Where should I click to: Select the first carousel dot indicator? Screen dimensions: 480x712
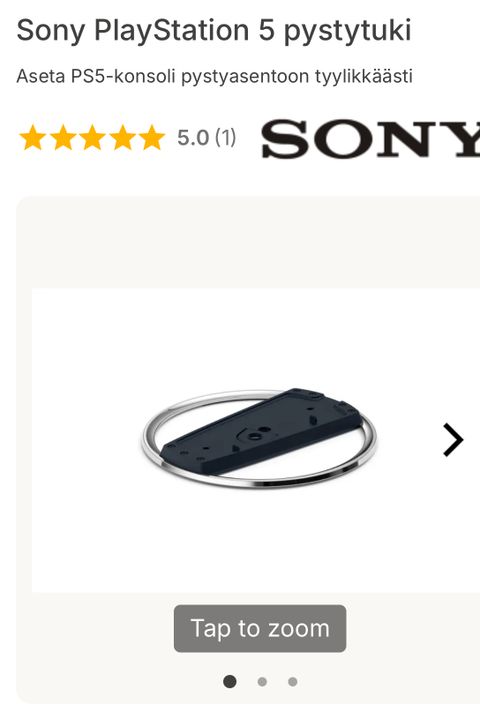(230, 681)
